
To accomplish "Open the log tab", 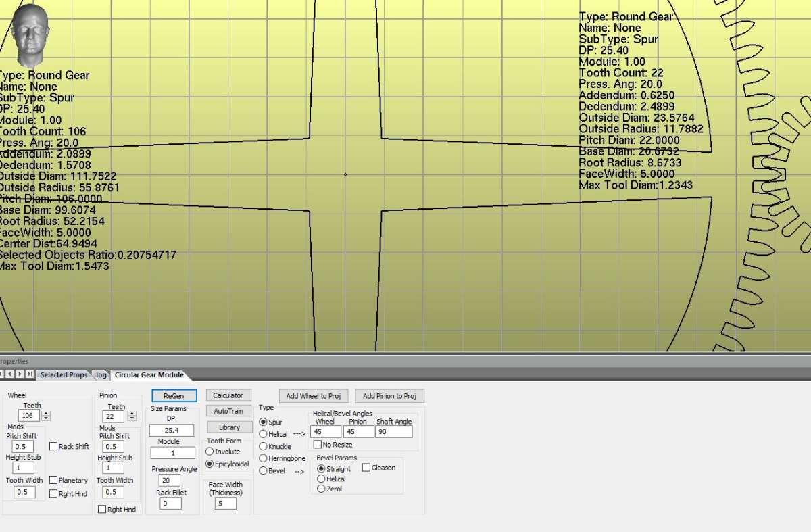I will 101,374.
